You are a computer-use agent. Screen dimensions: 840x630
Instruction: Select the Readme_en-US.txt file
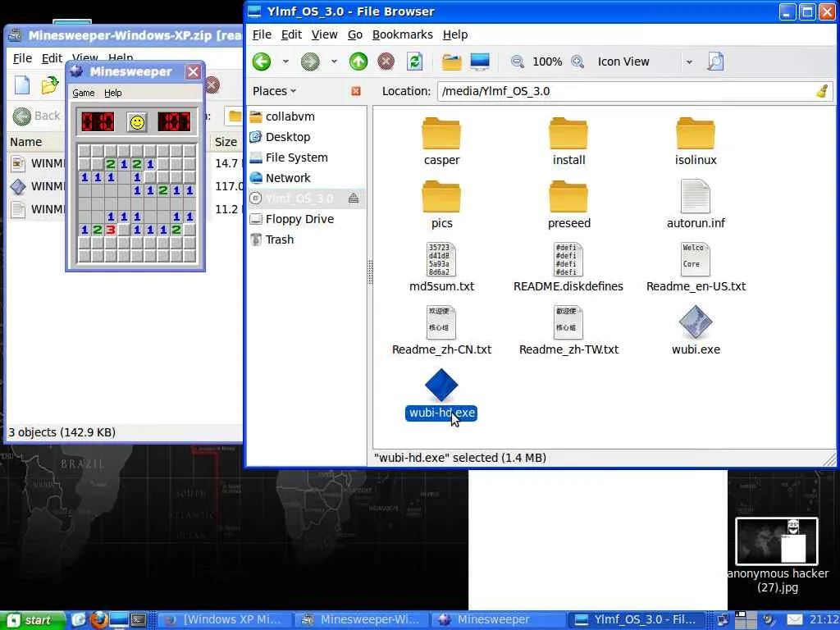696,267
